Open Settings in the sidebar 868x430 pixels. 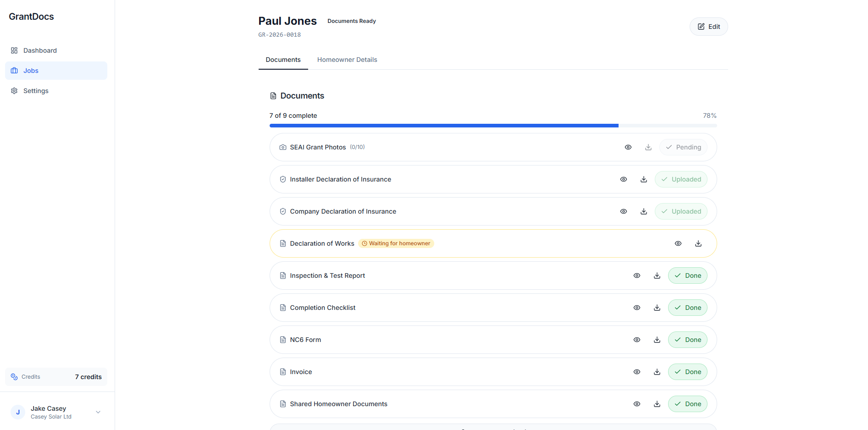tap(56, 91)
